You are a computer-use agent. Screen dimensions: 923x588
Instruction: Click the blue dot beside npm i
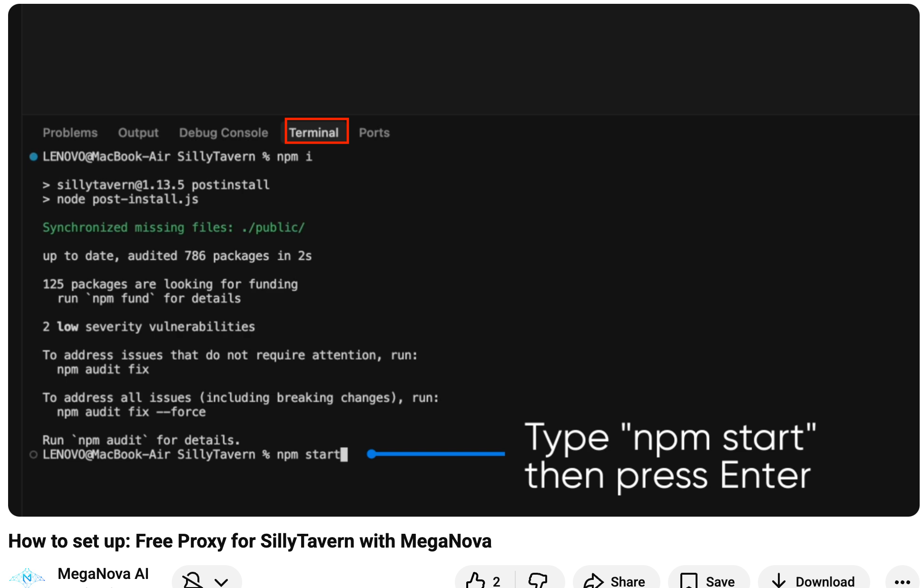click(33, 157)
